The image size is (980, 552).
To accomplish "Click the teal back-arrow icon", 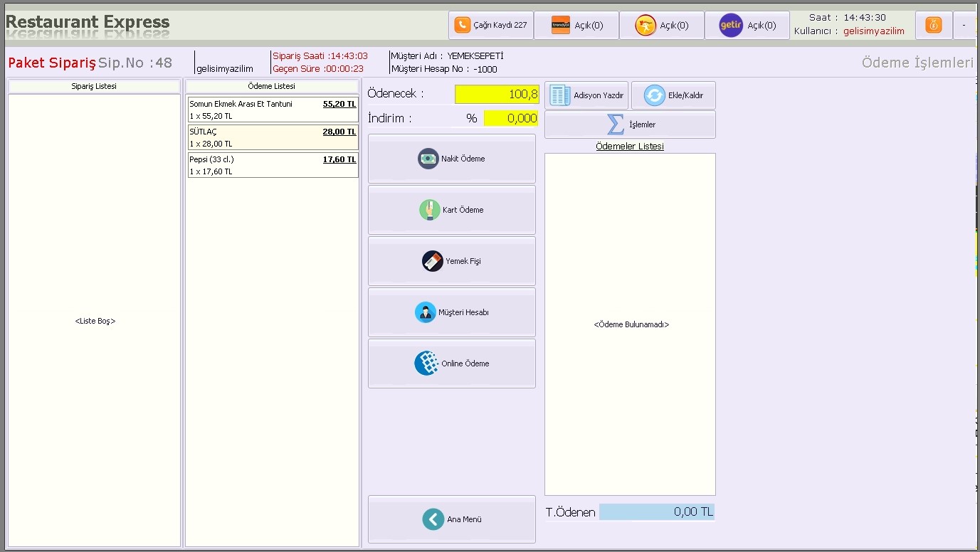I will 433,519.
